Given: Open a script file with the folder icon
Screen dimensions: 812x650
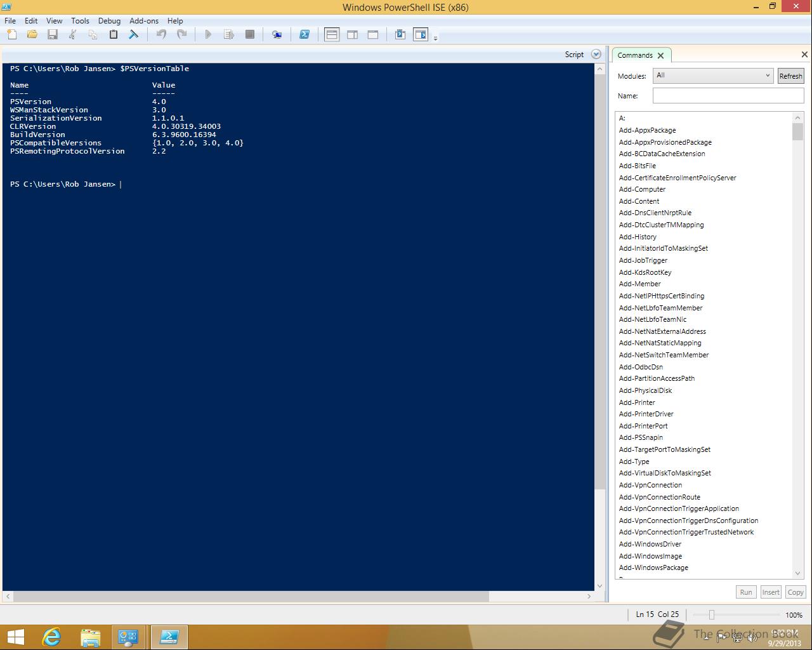Looking at the screenshot, I should click(x=32, y=34).
